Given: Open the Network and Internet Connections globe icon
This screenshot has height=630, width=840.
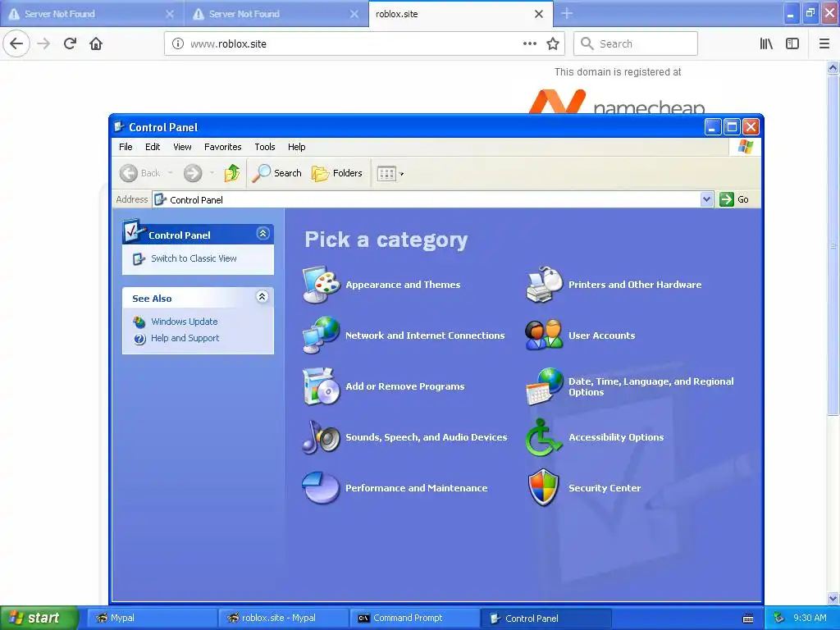Looking at the screenshot, I should click(321, 336).
